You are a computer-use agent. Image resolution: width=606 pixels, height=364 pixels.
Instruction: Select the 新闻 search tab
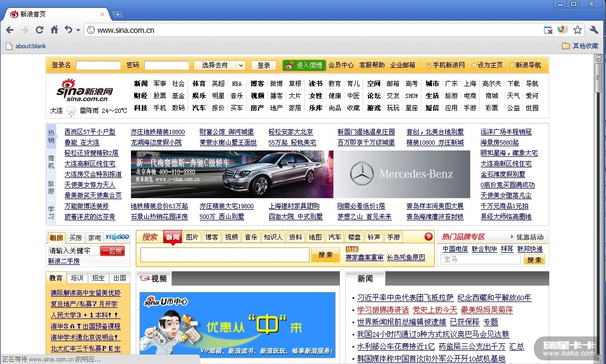click(x=172, y=237)
